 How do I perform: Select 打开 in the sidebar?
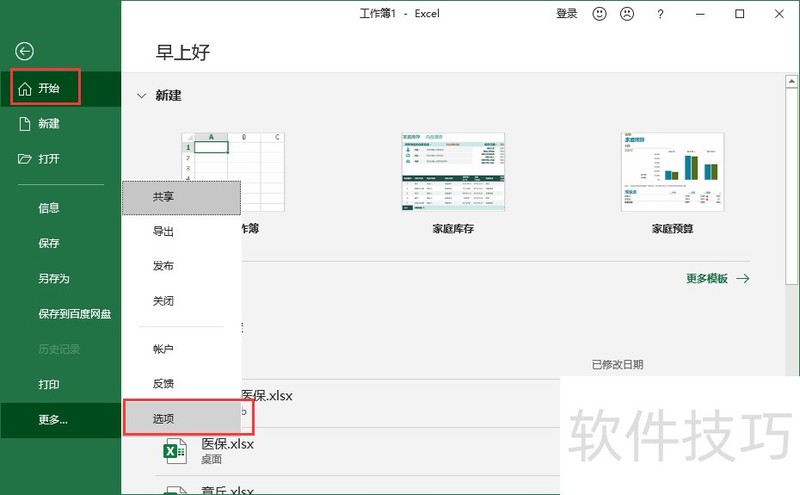(60, 159)
